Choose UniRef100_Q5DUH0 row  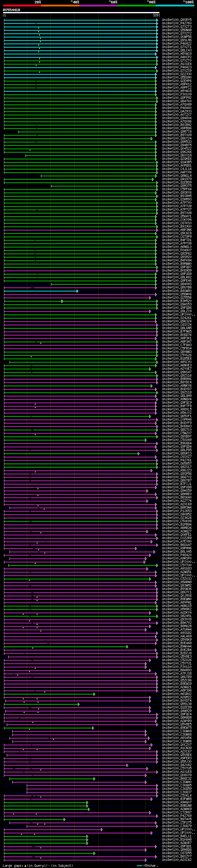tap(177, 78)
